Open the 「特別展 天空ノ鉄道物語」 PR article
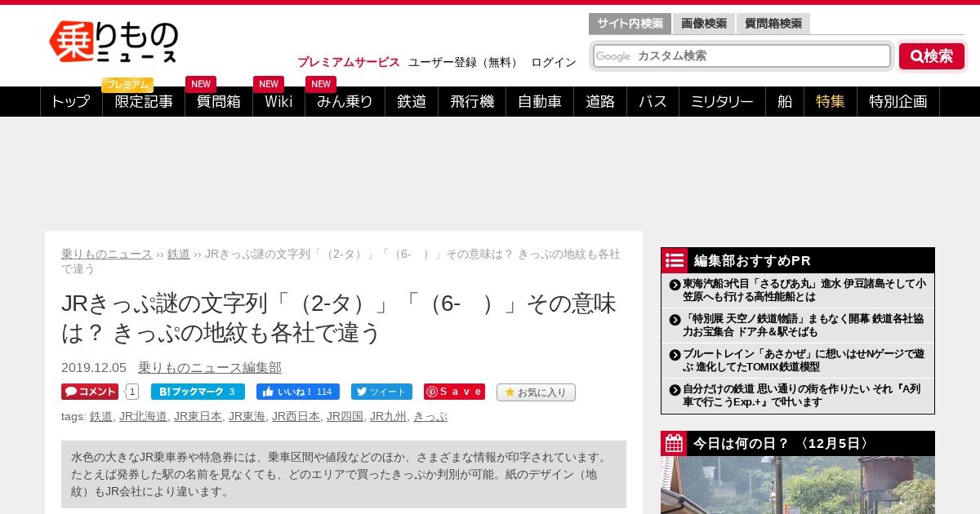The height and width of the screenshot is (514, 980). [804, 326]
